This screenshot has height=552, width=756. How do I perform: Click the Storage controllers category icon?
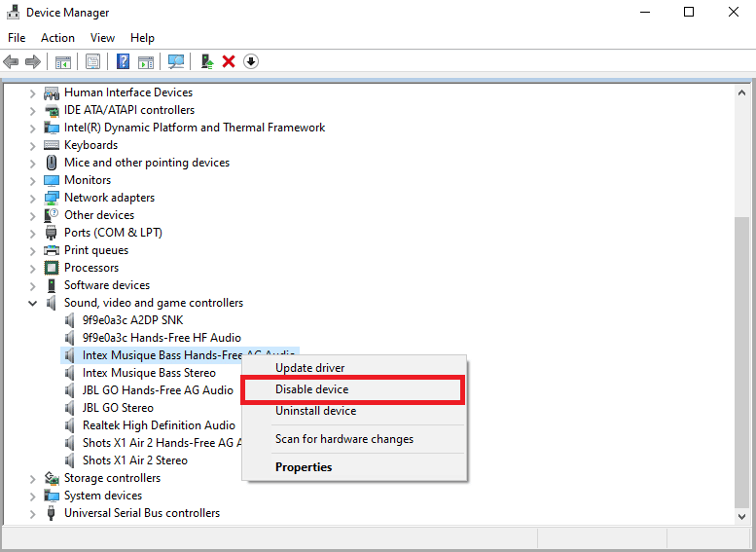[x=52, y=478]
